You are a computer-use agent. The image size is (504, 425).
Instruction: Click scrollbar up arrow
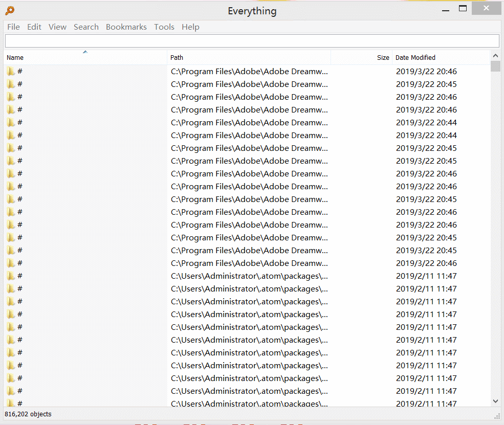[x=495, y=56]
